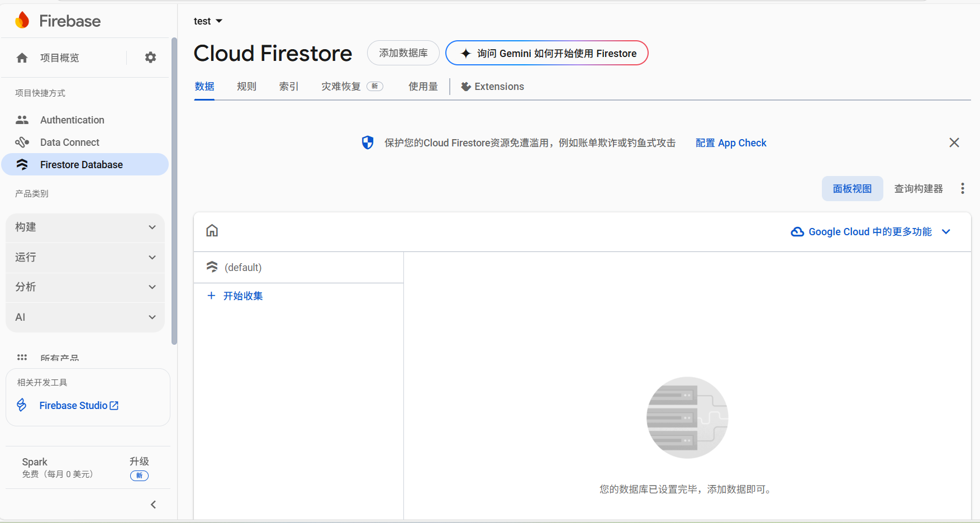Switch to the 规则 tab
The height and width of the screenshot is (523, 980).
[246, 86]
